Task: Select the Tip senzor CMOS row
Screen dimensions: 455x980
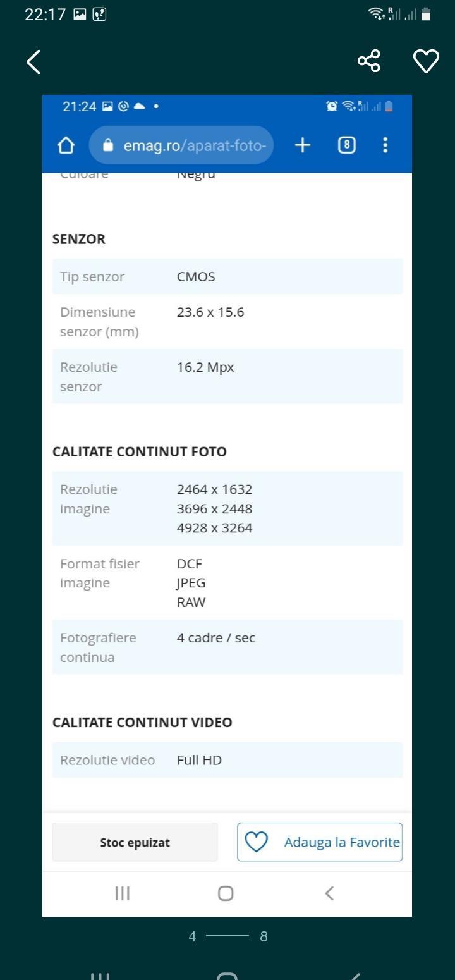Action: [227, 276]
